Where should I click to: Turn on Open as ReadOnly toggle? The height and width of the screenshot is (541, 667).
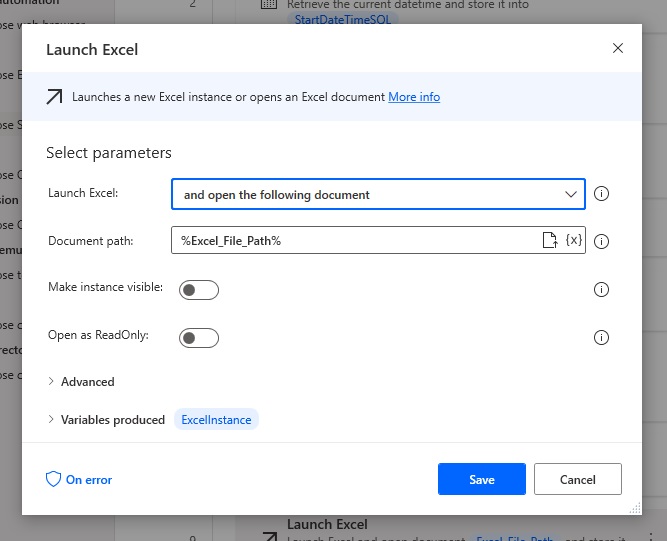point(199,338)
